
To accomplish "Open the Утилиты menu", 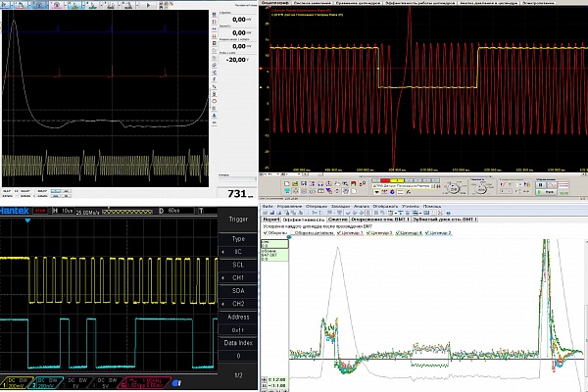I will coord(411,207).
